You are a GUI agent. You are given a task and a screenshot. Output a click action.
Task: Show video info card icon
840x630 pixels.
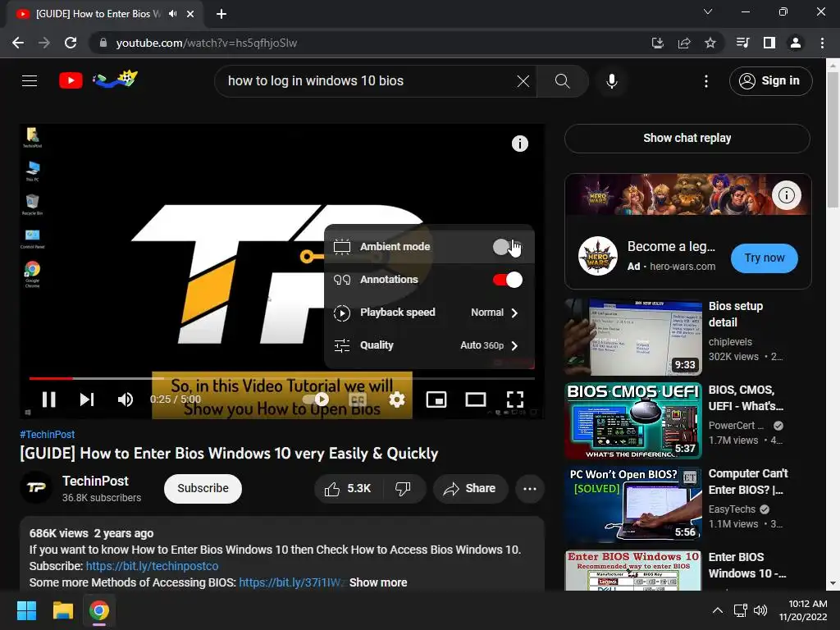pyautogui.click(x=519, y=144)
